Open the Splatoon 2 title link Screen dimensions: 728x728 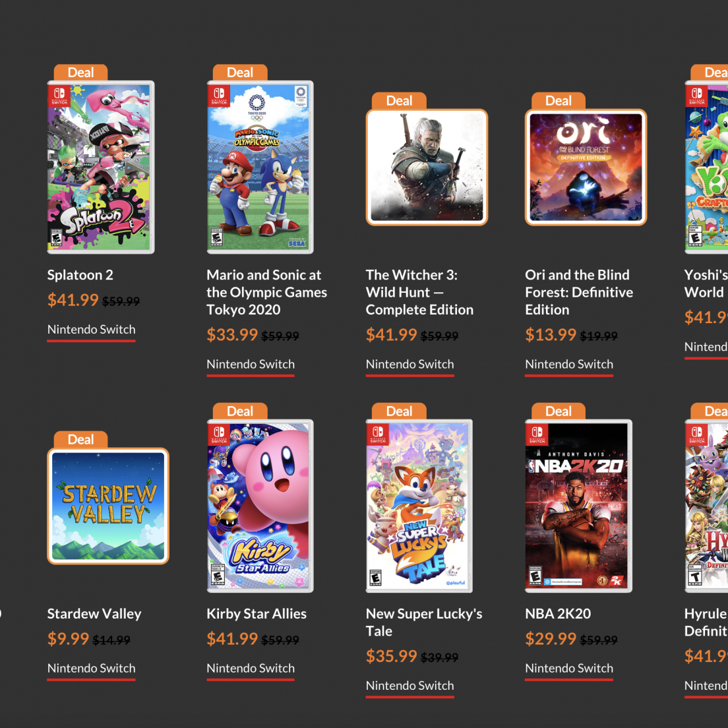[80, 275]
